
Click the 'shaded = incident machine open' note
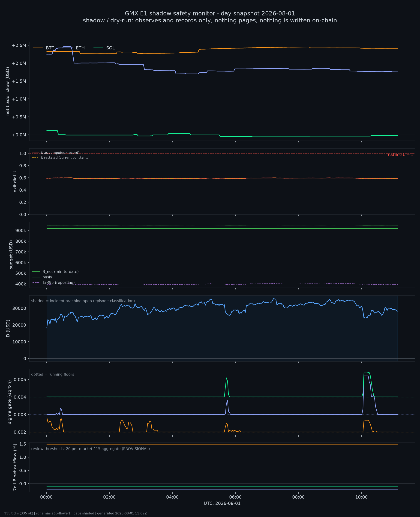[x=83, y=301]
